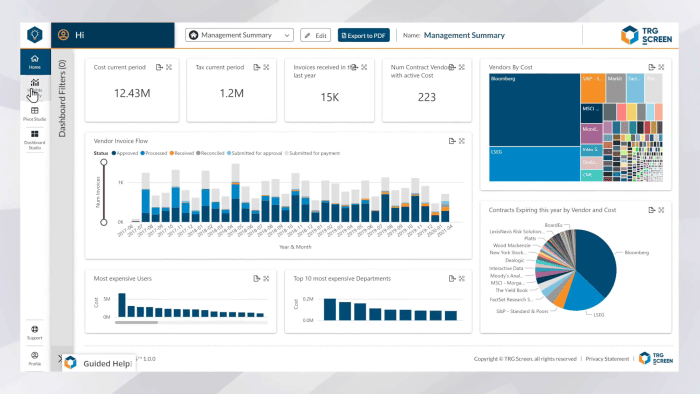Click the 15K invoices value
This screenshot has width=700, height=394.
click(329, 97)
